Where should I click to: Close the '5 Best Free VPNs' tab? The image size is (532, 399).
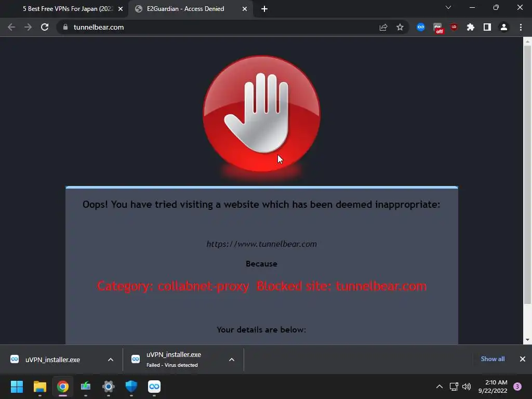pos(121,9)
